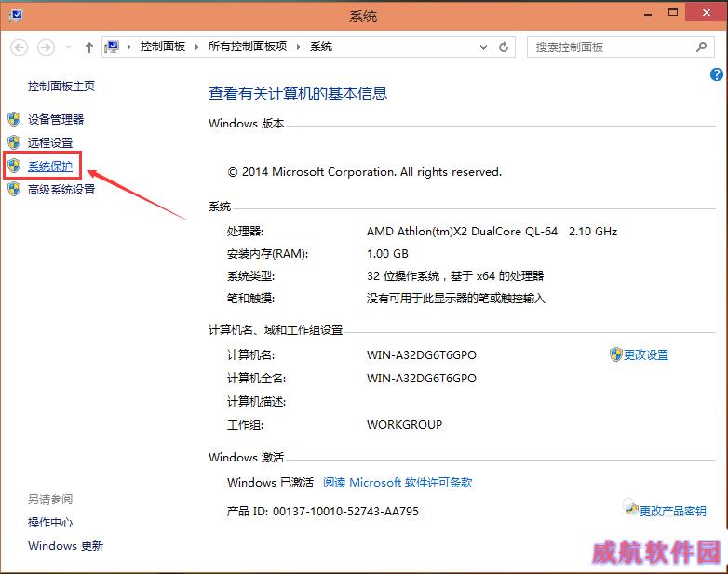Select the 系统 breadcrumb
The height and width of the screenshot is (574, 728).
pyautogui.click(x=321, y=47)
